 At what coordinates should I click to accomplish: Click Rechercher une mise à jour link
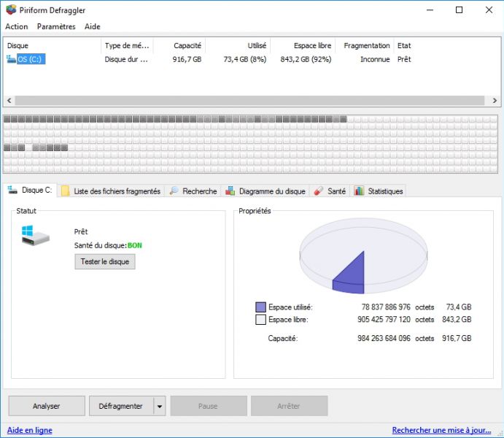tap(441, 430)
